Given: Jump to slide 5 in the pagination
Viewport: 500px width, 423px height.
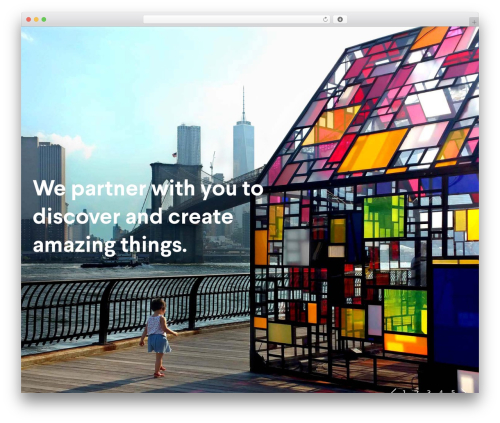Looking at the screenshot, I should point(453,391).
